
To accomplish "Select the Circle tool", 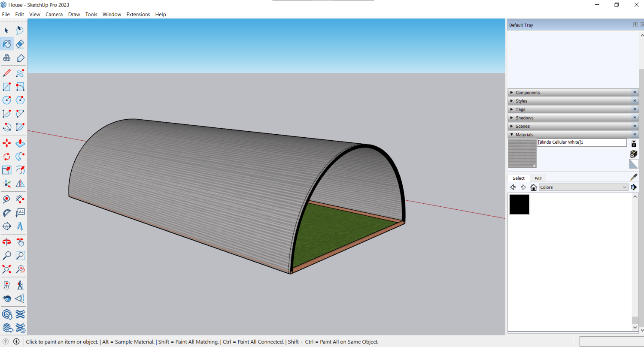I will (x=6, y=100).
